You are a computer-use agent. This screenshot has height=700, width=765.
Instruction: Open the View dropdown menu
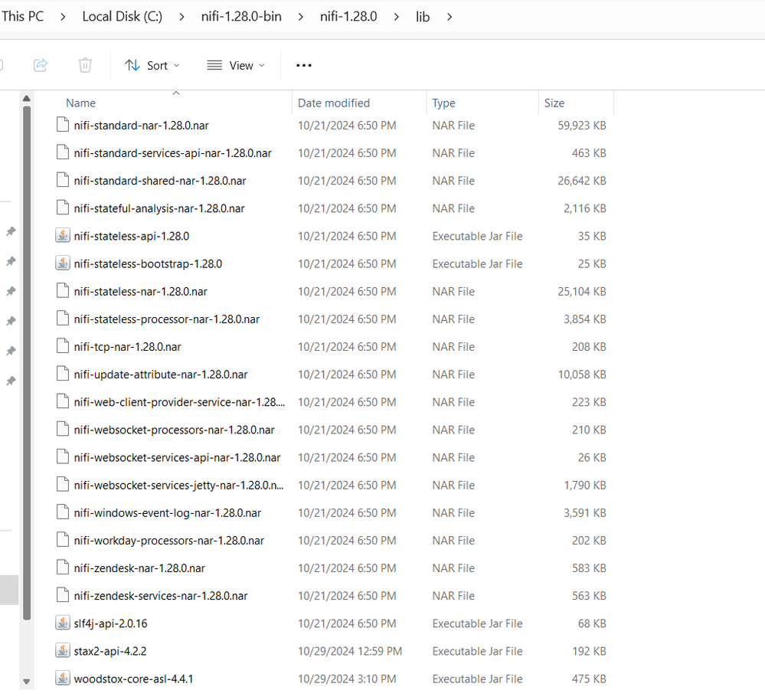point(236,65)
